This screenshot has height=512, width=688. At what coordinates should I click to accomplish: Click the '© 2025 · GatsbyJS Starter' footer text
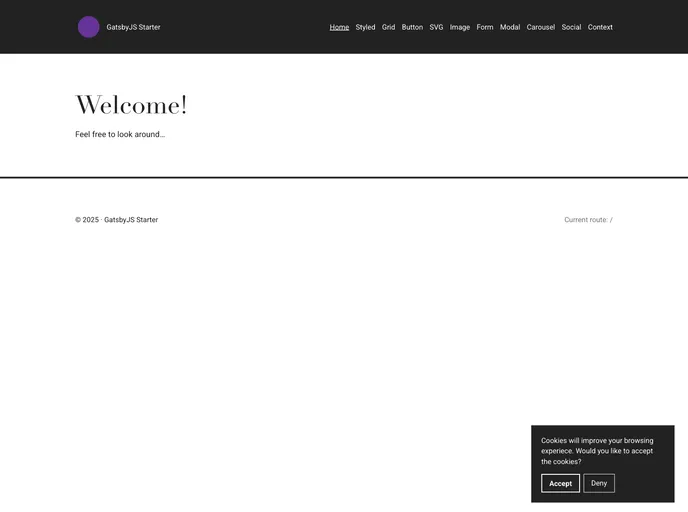(116, 220)
